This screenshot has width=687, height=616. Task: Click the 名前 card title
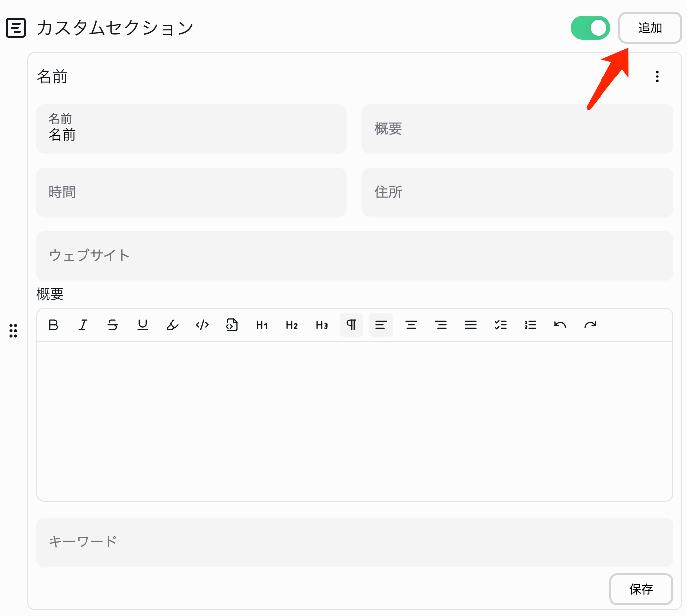tap(52, 77)
